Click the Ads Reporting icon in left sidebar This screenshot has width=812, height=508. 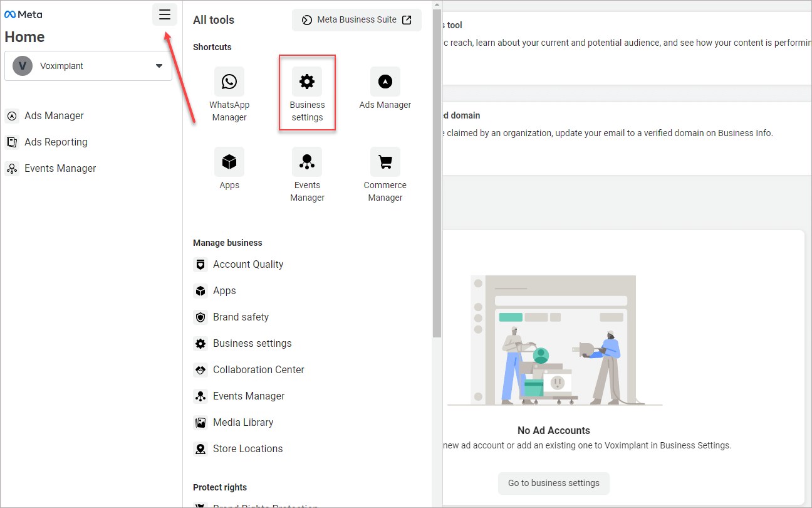(x=12, y=142)
